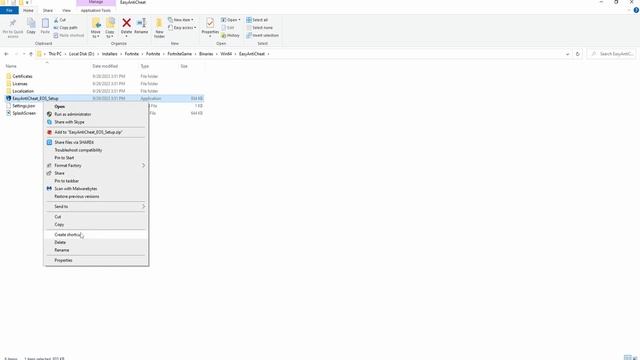This screenshot has height=360, width=640.
Task: Click the Help question mark icon
Action: coord(636,10)
